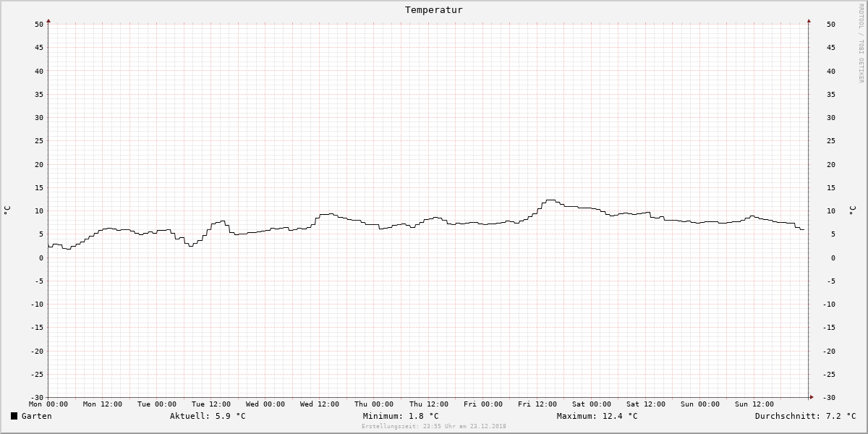Select the "Thu 12:00" time axis label
The width and height of the screenshot is (868, 434).
[429, 404]
